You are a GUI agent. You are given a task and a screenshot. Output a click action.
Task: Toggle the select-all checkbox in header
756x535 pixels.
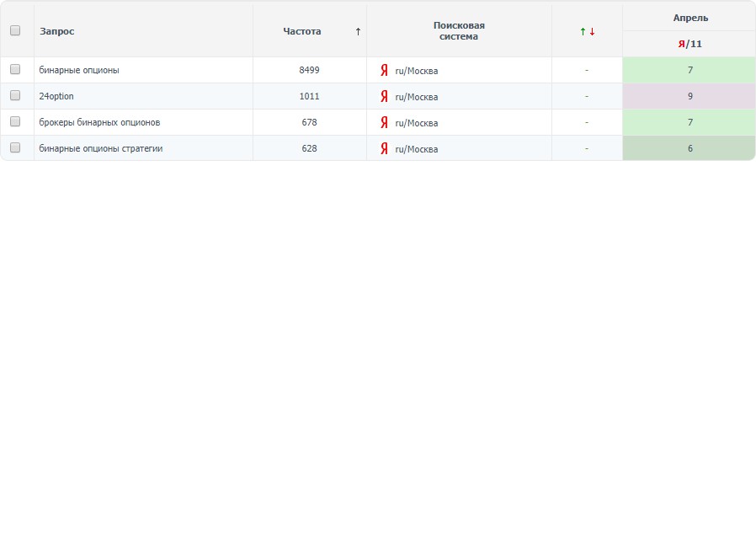[x=15, y=30]
